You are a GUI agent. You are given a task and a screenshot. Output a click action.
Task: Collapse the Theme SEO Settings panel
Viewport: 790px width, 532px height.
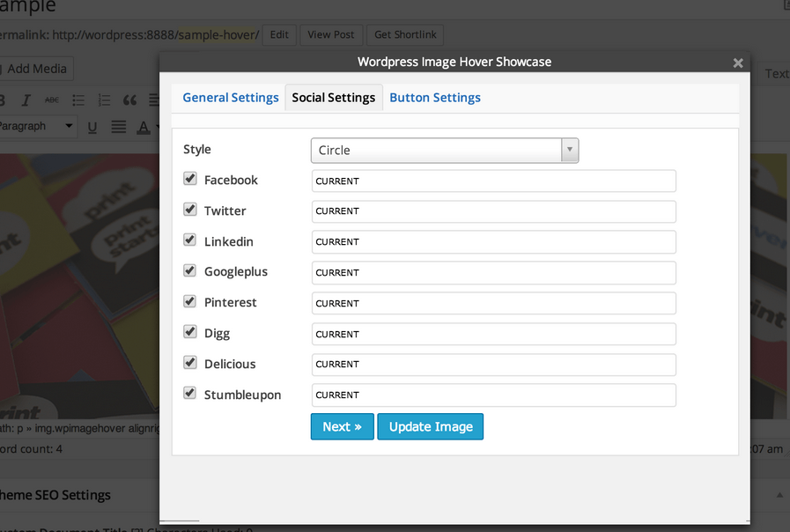[779, 495]
